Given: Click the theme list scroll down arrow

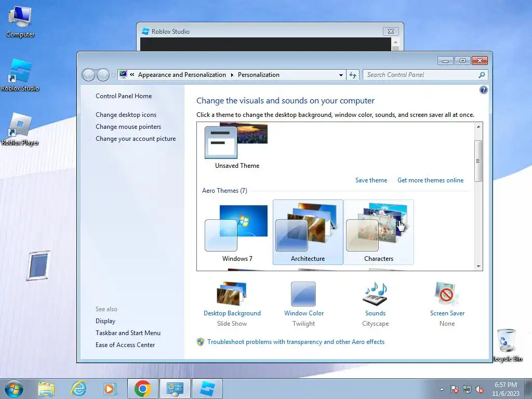Looking at the screenshot, I should click(478, 267).
